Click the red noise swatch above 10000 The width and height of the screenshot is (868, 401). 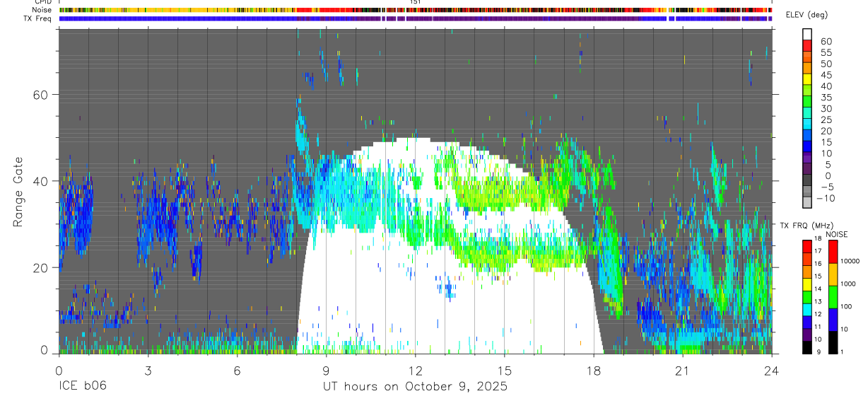832,251
